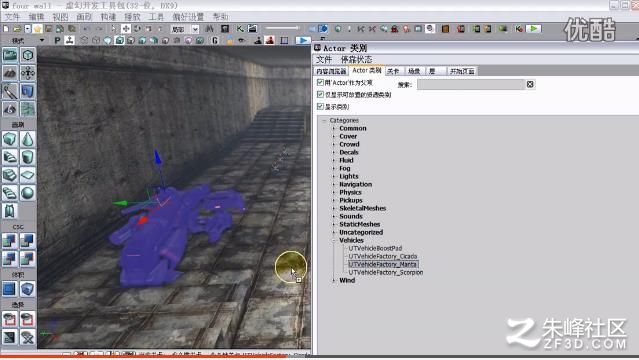Select the cylinder brush builder icon
The width and height of the screenshot is (639, 360).
(27, 157)
